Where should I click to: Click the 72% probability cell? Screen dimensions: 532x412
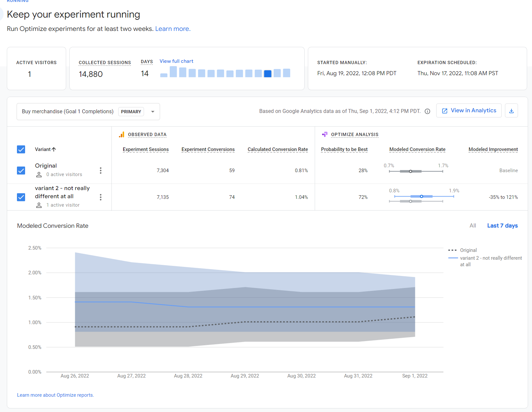[x=363, y=197]
